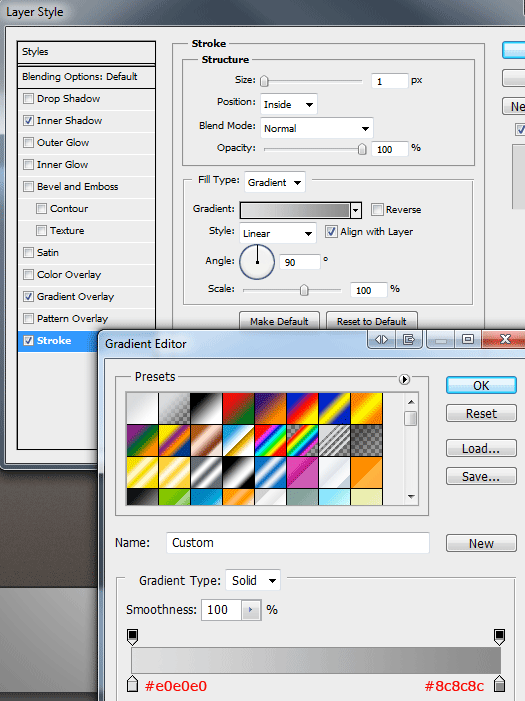Select the magenta pink gradient preset
The height and width of the screenshot is (701, 525).
click(302, 472)
